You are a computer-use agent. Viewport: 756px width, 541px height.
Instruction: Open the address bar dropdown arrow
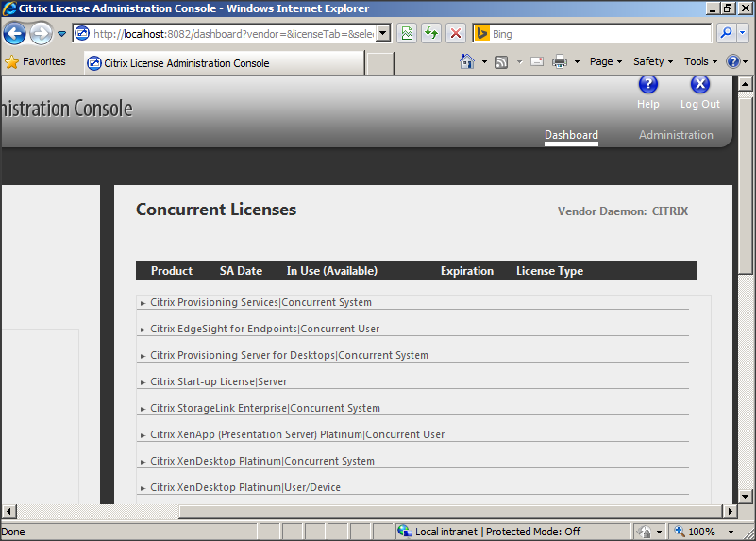click(x=382, y=33)
